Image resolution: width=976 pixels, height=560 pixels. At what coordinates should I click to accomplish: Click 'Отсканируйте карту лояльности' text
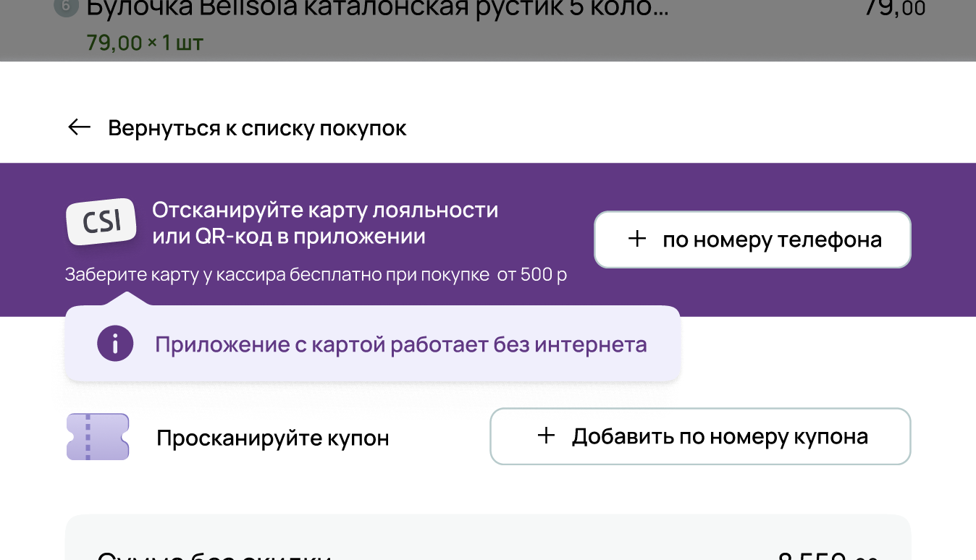point(324,210)
